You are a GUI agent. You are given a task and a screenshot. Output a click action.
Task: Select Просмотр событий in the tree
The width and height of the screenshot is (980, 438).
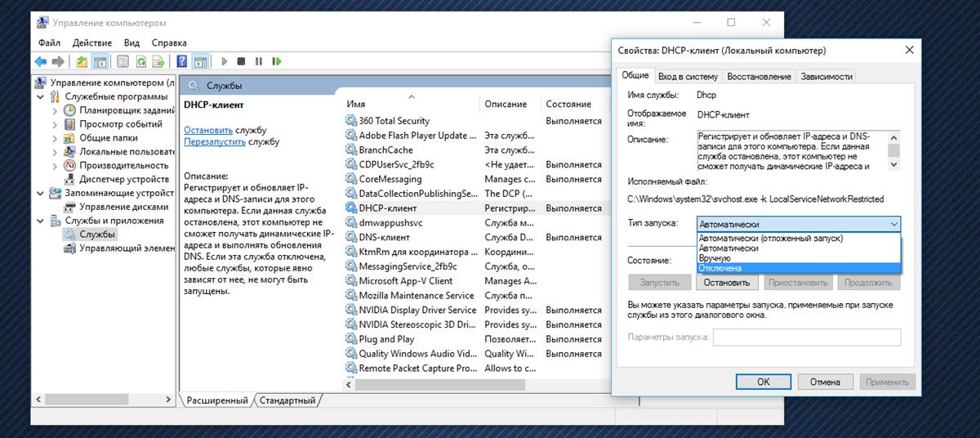[x=121, y=124]
